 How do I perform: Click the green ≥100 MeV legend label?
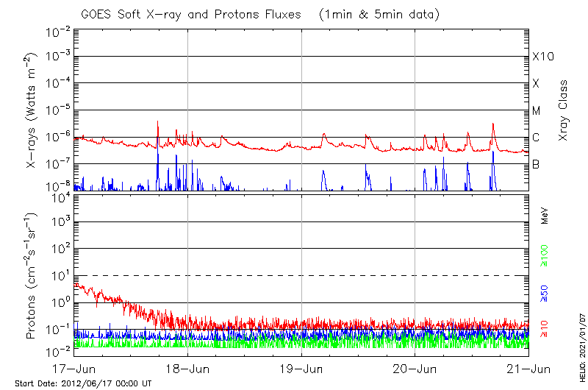(x=545, y=255)
